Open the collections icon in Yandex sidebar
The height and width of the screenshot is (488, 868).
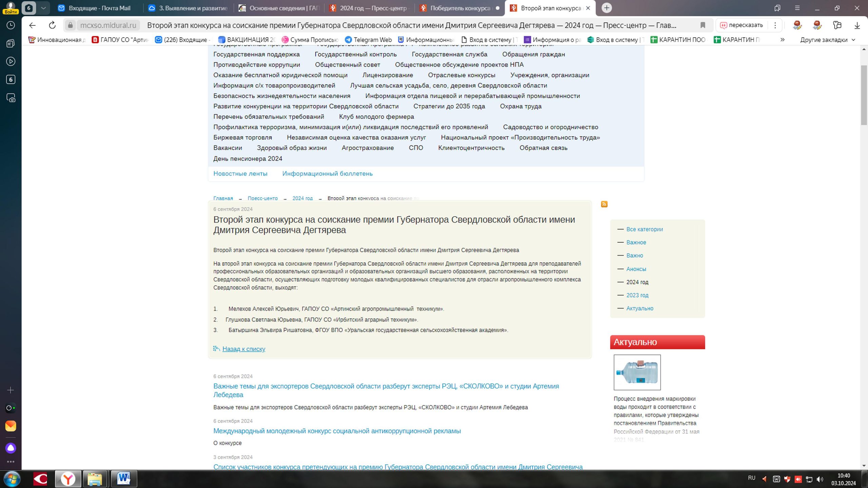[11, 43]
